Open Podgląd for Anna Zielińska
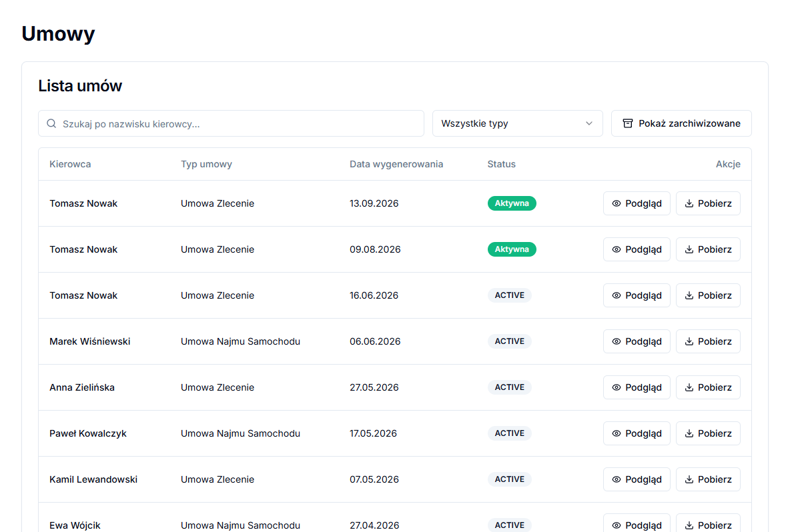 click(x=637, y=387)
